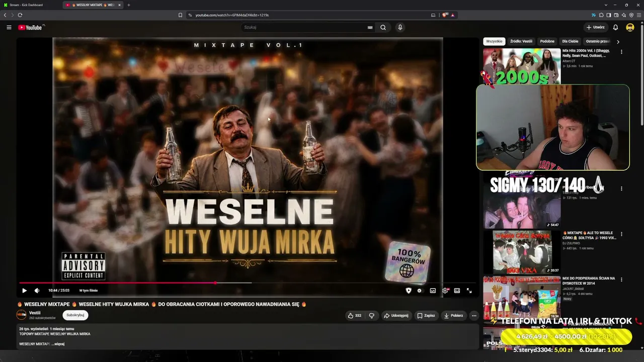Click the search magnifier button
This screenshot has width=644, height=362.
pos(383,27)
